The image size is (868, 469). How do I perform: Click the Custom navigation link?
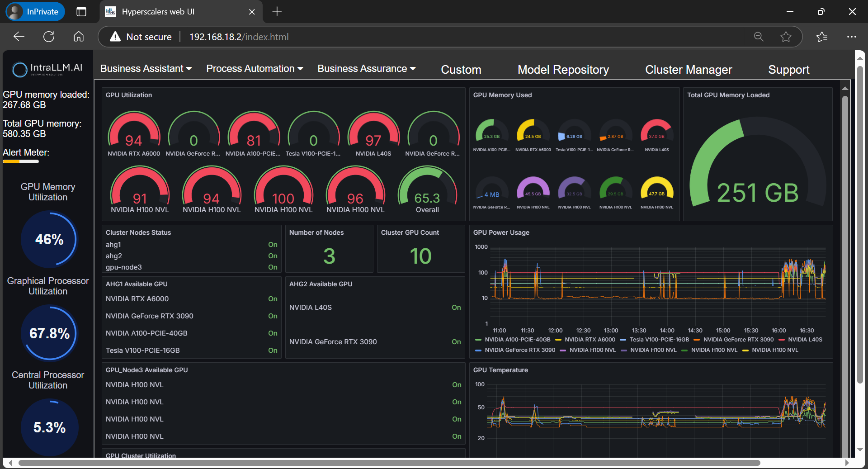[x=461, y=70]
